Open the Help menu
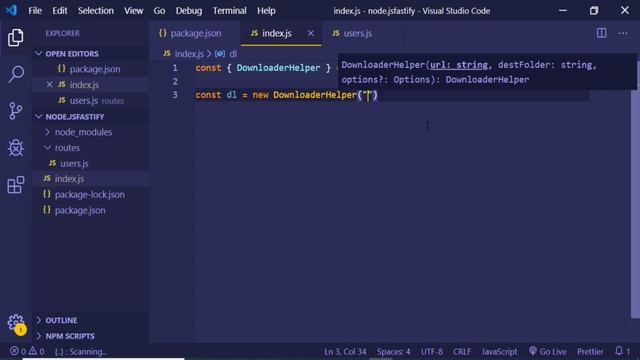The image size is (640, 360). [x=266, y=11]
